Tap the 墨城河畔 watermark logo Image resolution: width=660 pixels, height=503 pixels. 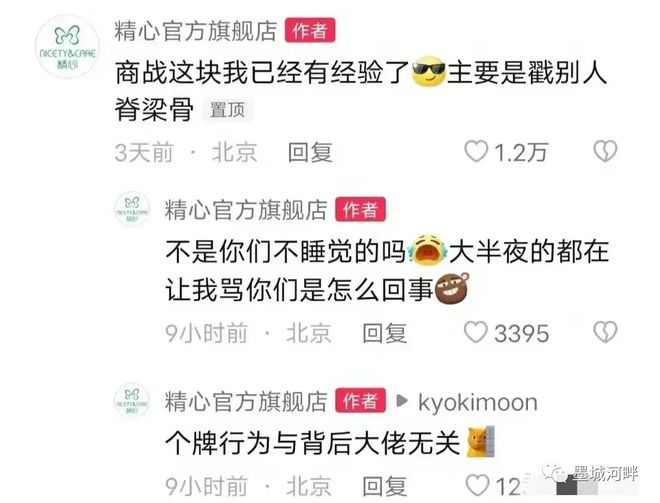[591, 474]
